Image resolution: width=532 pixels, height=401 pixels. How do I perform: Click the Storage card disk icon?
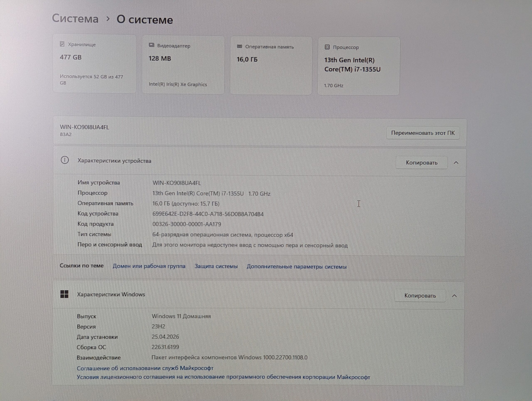coord(62,44)
